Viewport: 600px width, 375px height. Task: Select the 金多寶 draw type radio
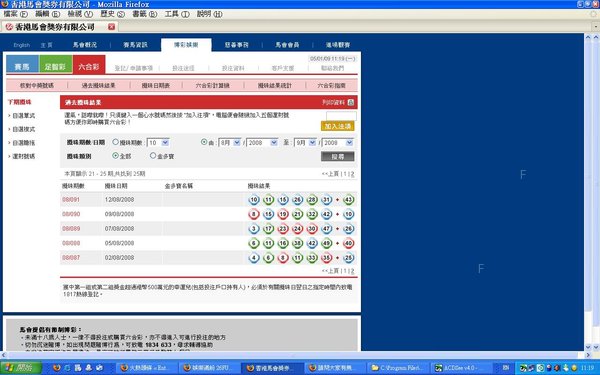pos(153,156)
